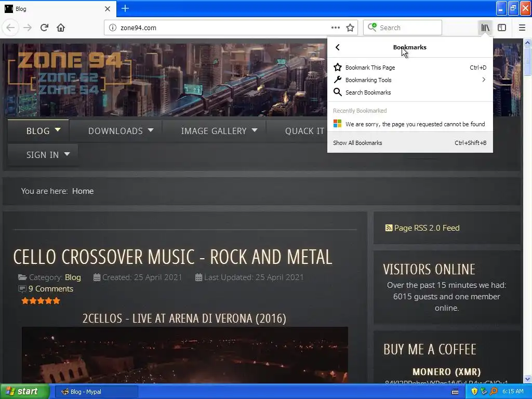
Task: Toggle the sidebar view icon
Action: pyautogui.click(x=502, y=28)
